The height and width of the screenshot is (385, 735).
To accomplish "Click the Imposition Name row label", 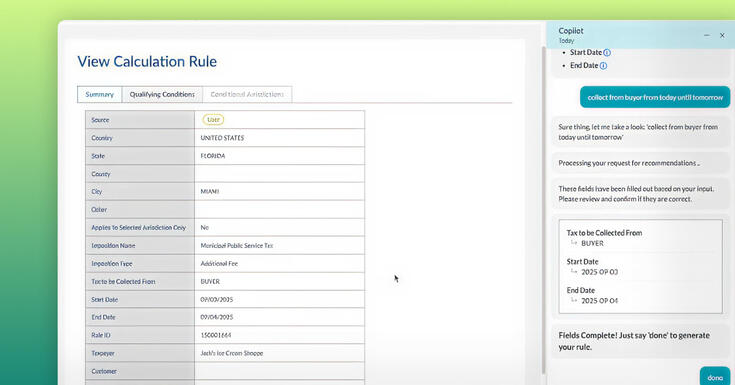I will [x=113, y=245].
